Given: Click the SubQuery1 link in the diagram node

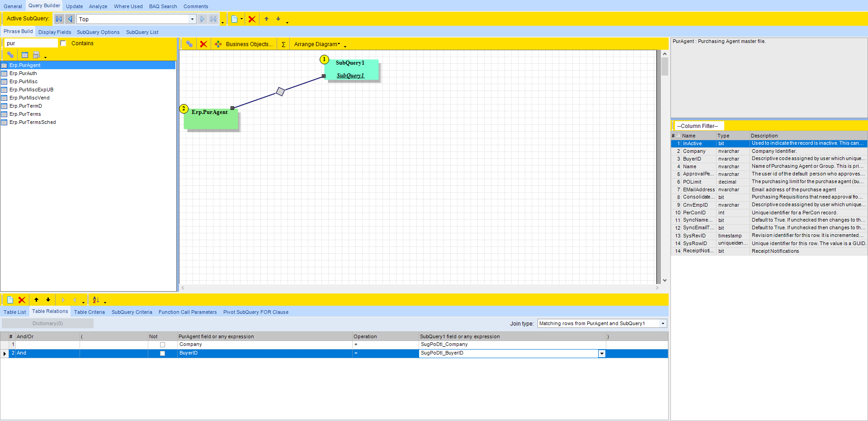Looking at the screenshot, I should [x=350, y=76].
